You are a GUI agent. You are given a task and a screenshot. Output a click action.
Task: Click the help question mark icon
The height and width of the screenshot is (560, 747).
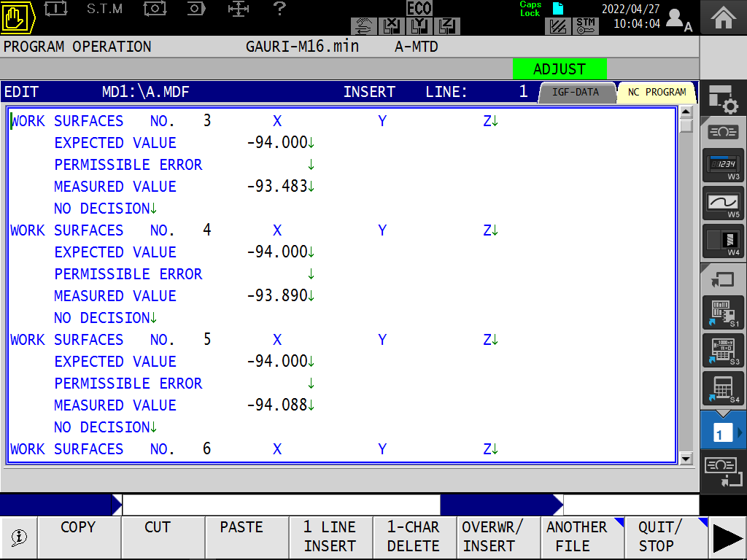[279, 9]
